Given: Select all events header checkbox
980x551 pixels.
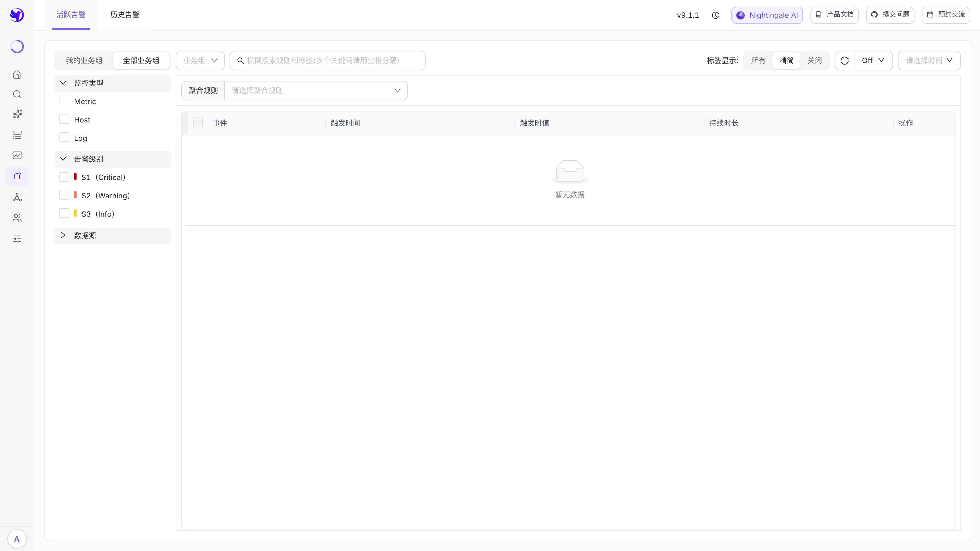Looking at the screenshot, I should coord(198,122).
